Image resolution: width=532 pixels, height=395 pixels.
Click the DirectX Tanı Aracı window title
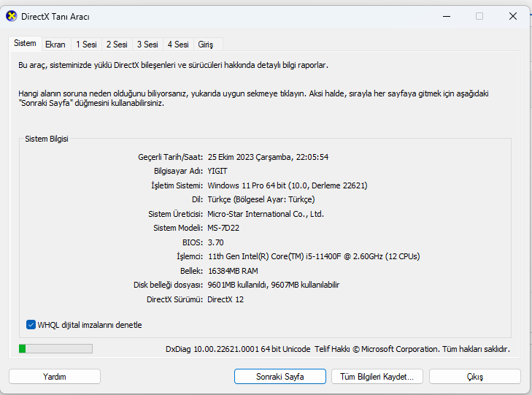(x=55, y=17)
